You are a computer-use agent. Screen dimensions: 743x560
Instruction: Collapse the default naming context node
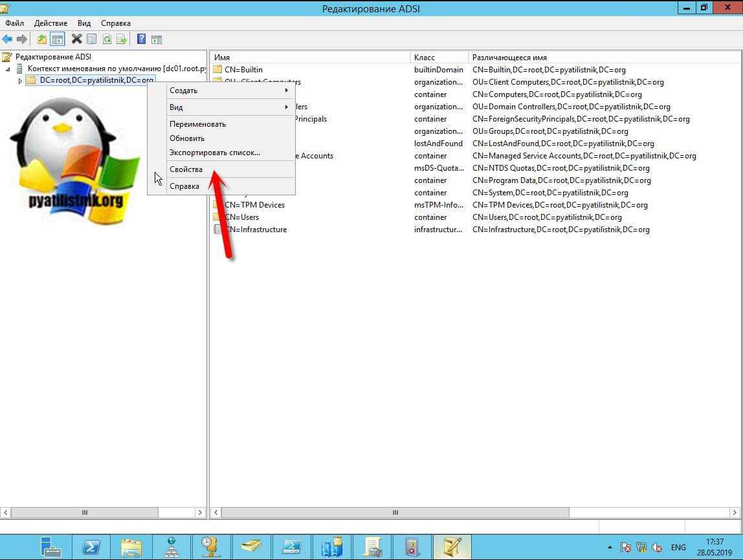(8, 69)
